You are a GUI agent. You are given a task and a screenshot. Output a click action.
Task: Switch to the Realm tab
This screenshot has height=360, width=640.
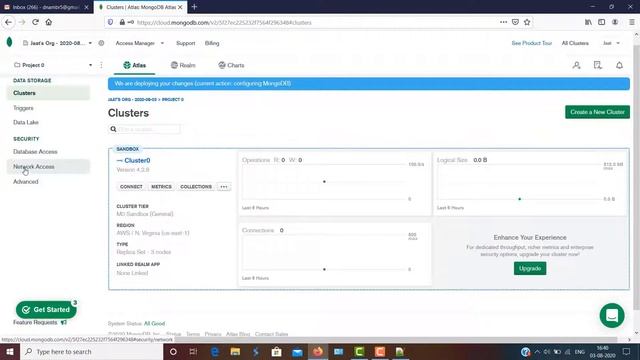pos(183,65)
